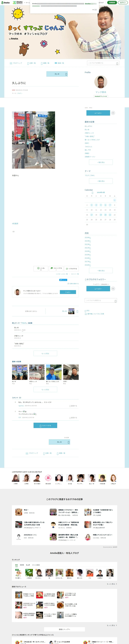129x644 pixels.
Task: Click the blue コメントする button below comments
Action: click(45, 425)
